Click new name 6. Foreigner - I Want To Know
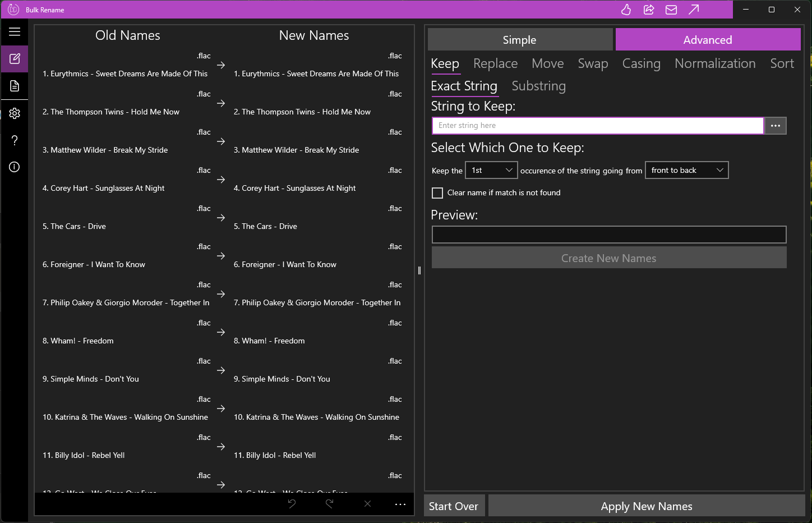Viewport: 812px width, 523px height. click(x=285, y=264)
